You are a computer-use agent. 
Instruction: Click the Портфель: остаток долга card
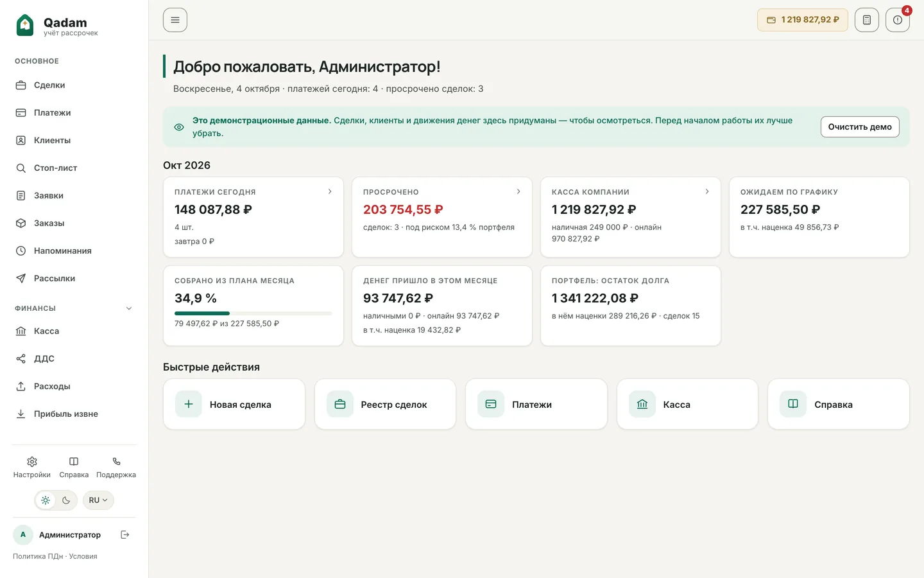click(631, 306)
